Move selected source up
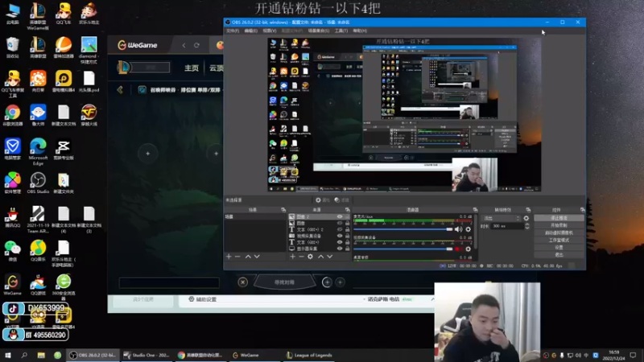This screenshot has height=362, width=644. point(320,257)
